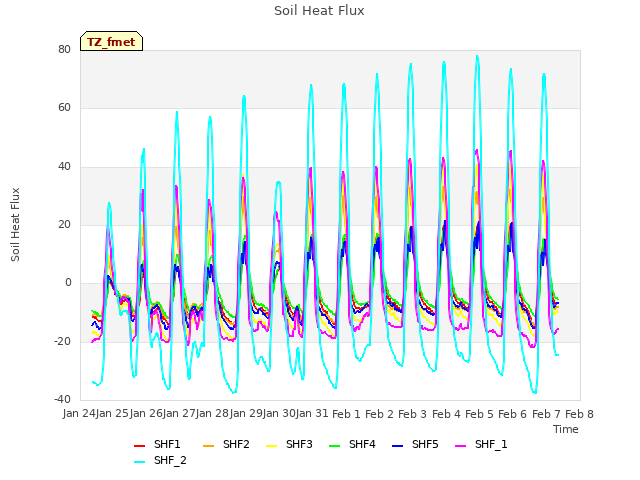Click the orange SHF2 legend swatch
The image size is (640, 480).
point(209,446)
